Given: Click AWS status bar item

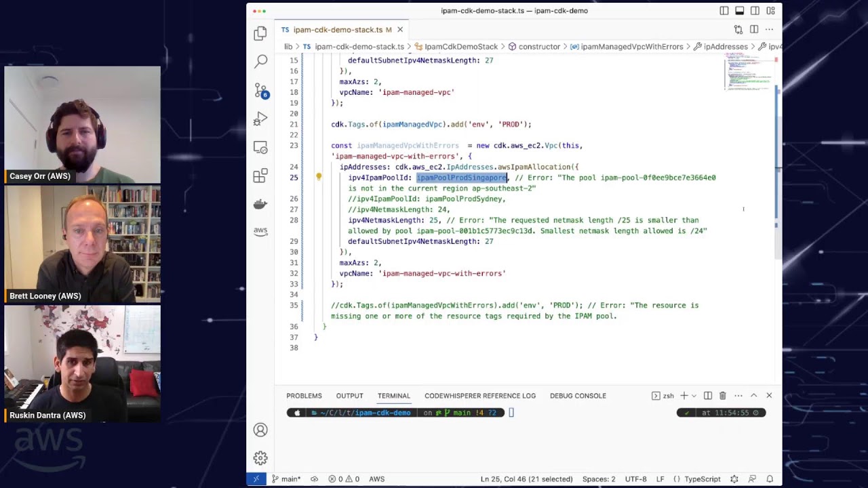Looking at the screenshot, I should point(377,479).
